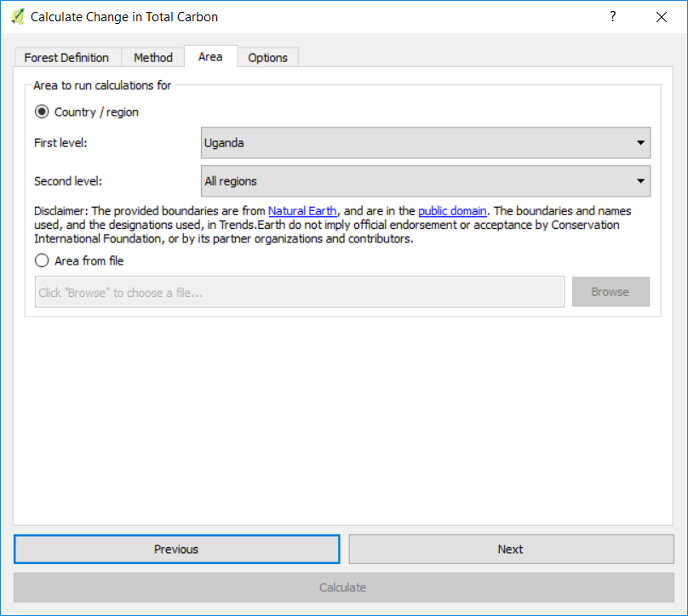The image size is (688, 616).
Task: Go to the Options tab
Action: [x=268, y=58]
